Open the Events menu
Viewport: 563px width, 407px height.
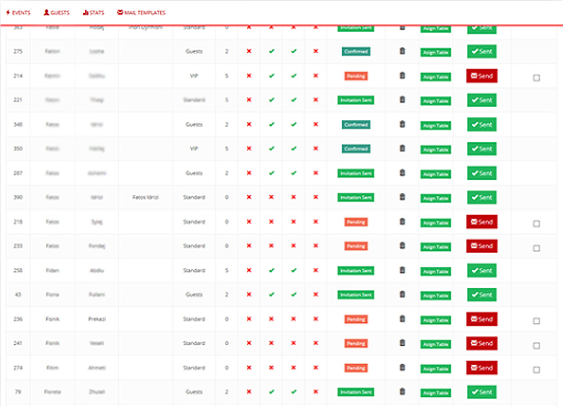[x=18, y=13]
